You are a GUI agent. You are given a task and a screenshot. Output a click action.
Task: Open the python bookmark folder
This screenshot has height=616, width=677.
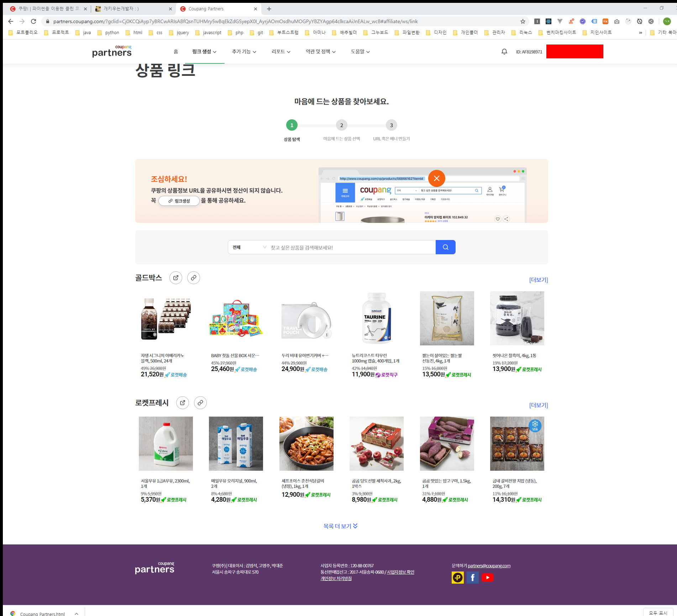108,32
